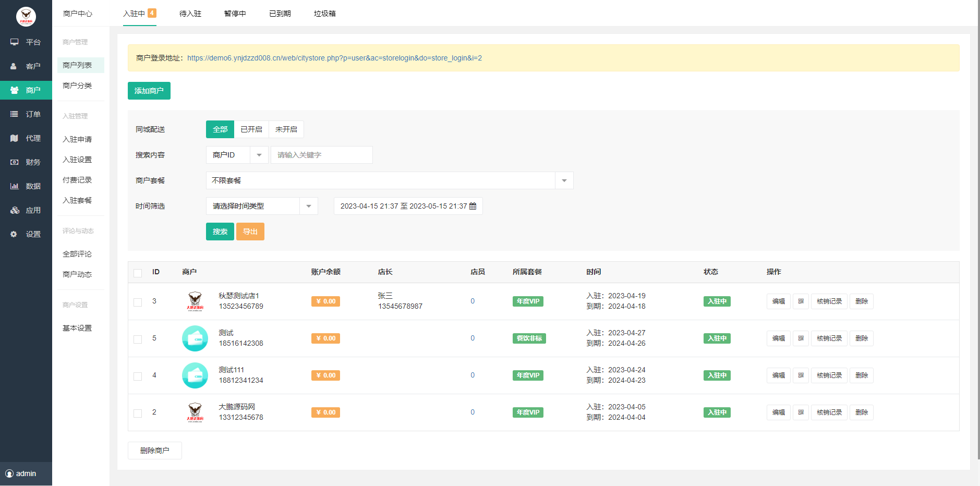The image size is (980, 486).
Task: Show the QR code for 秋瑟测试店1
Action: point(801,301)
